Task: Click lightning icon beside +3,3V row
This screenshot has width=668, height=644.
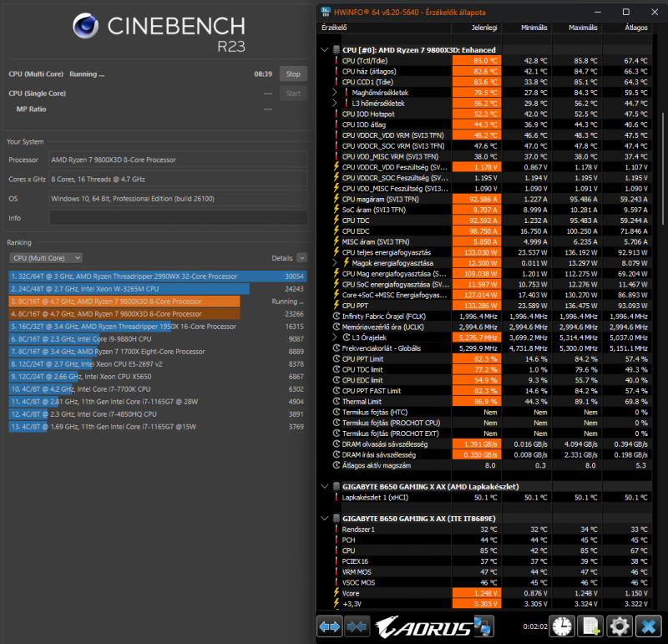Action: click(x=337, y=604)
